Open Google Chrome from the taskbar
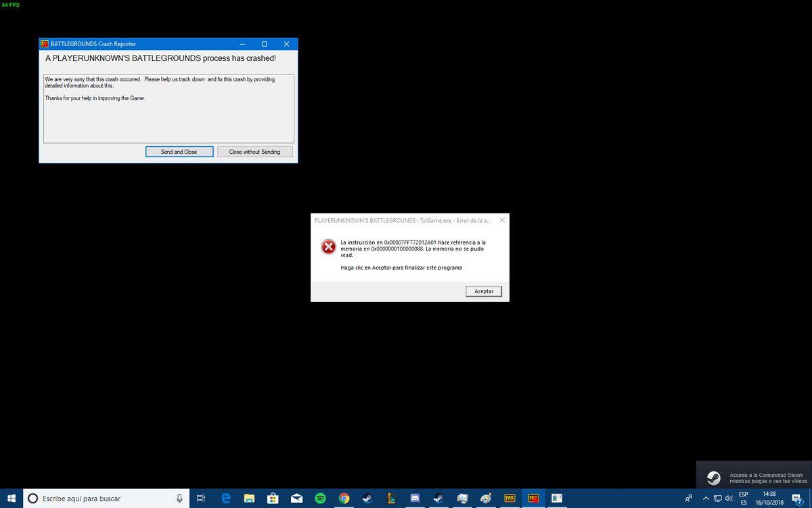Image resolution: width=812 pixels, height=508 pixels. pos(344,499)
